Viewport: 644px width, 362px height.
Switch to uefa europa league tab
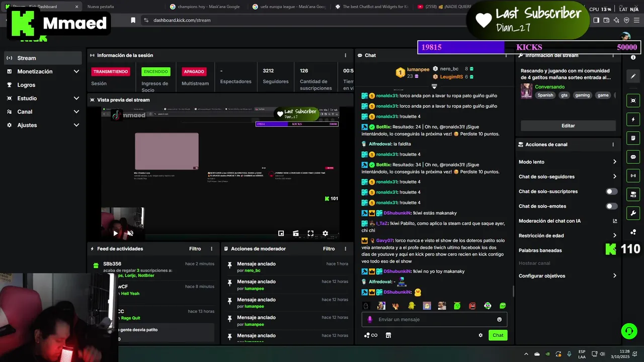(289, 7)
